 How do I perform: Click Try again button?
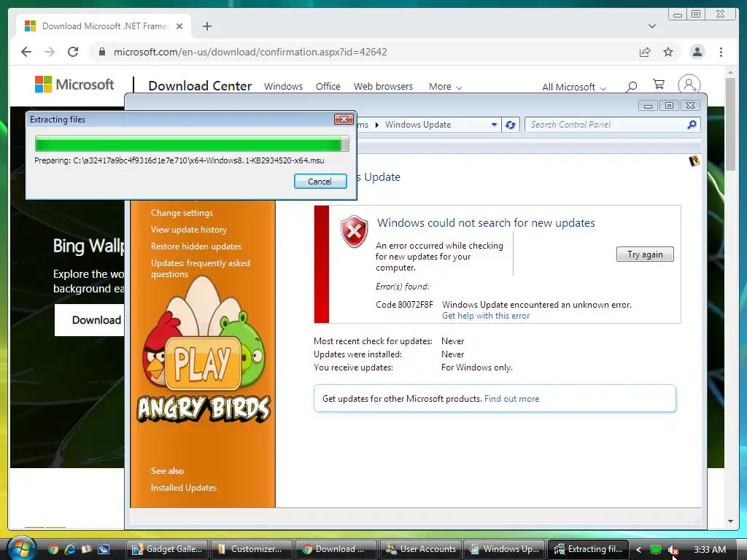[645, 254]
